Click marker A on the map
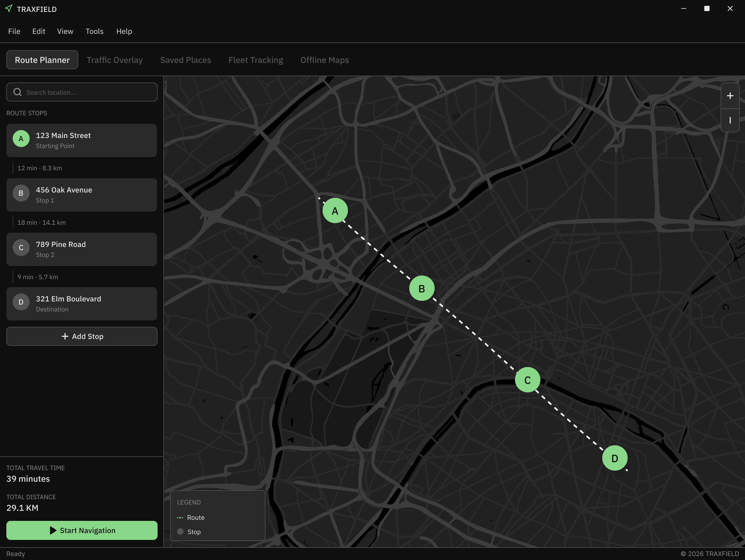Screen dimensions: 745x560 335,211
